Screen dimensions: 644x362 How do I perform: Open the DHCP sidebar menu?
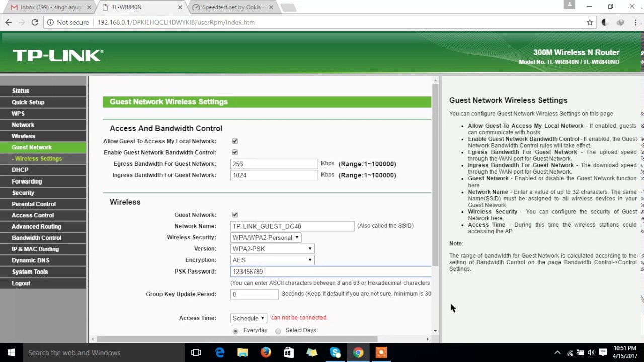click(43, 170)
